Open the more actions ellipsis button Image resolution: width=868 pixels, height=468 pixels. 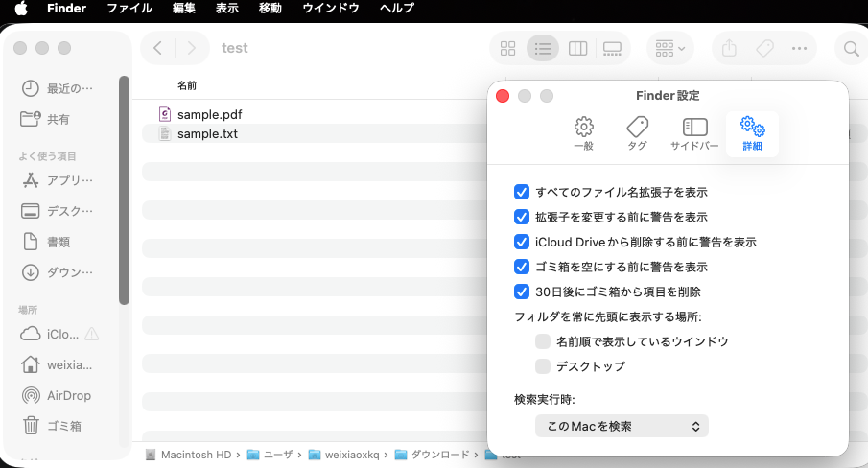[x=799, y=49]
